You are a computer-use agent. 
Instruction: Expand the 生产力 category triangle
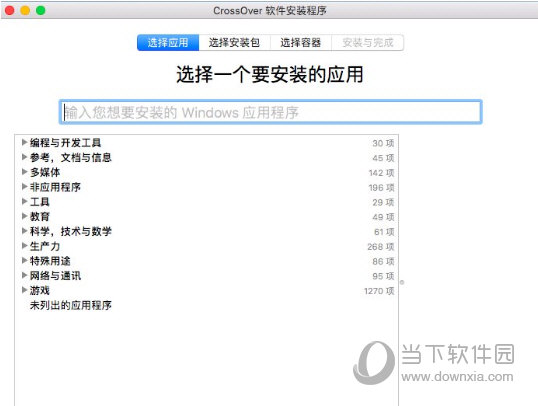point(24,245)
